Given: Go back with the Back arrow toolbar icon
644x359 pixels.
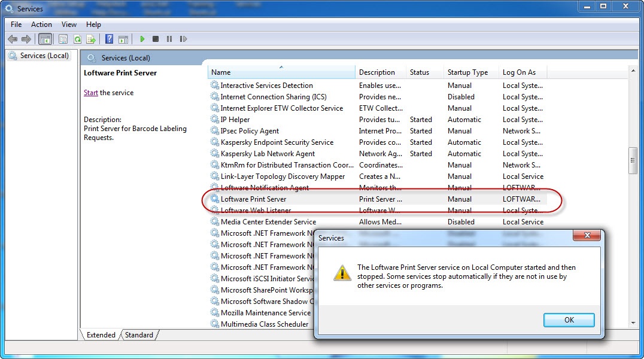Looking at the screenshot, I should (x=13, y=39).
